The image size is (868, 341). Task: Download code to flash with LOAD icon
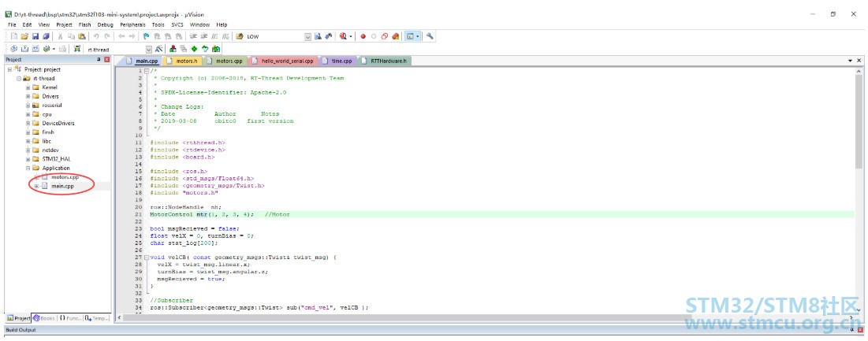77,49
